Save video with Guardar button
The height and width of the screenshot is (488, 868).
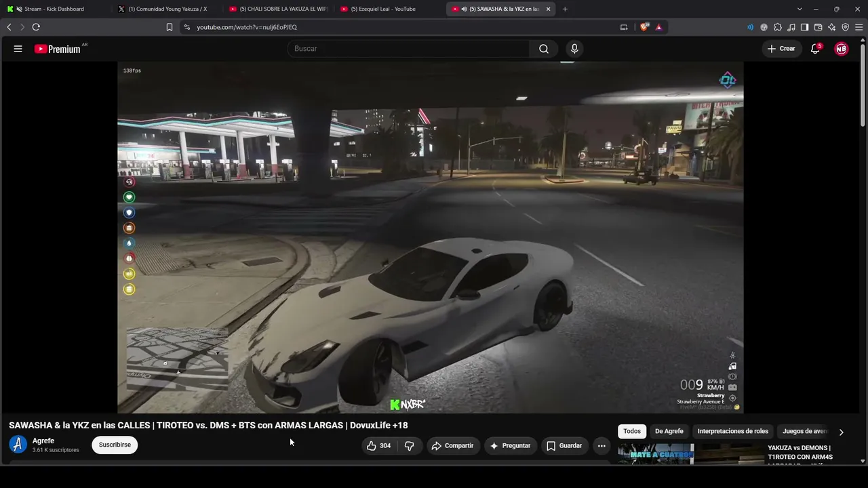point(564,446)
